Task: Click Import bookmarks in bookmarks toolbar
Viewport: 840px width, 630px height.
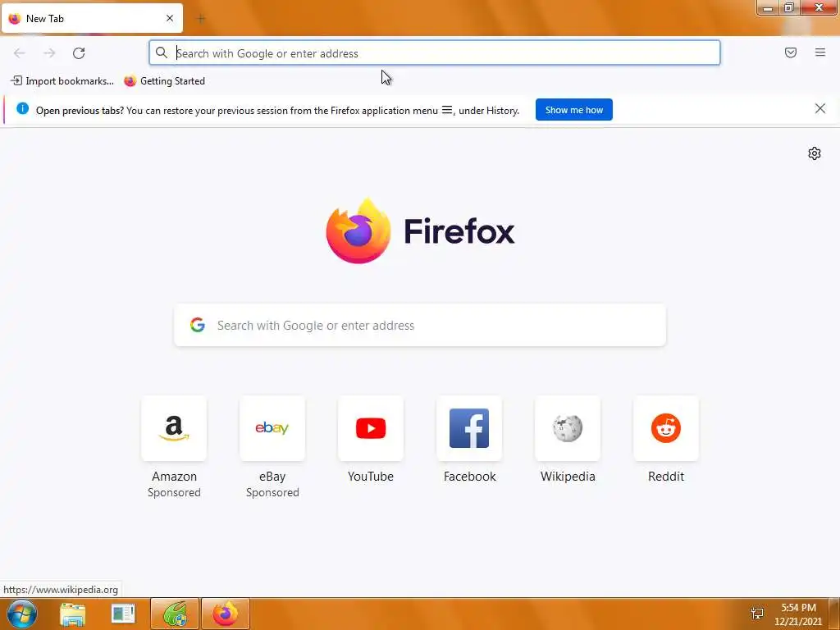Action: (x=62, y=81)
